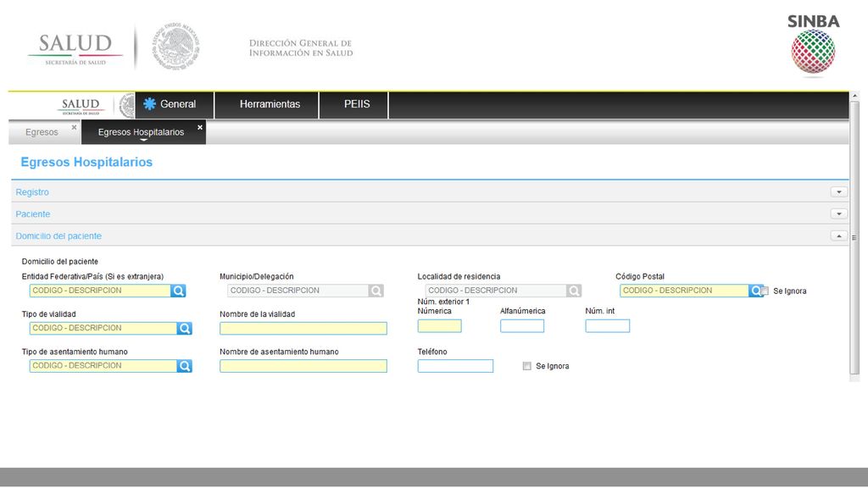This screenshot has height=488, width=868.
Task: Click the Egresos Hospitalarios page heading
Action: [86, 162]
